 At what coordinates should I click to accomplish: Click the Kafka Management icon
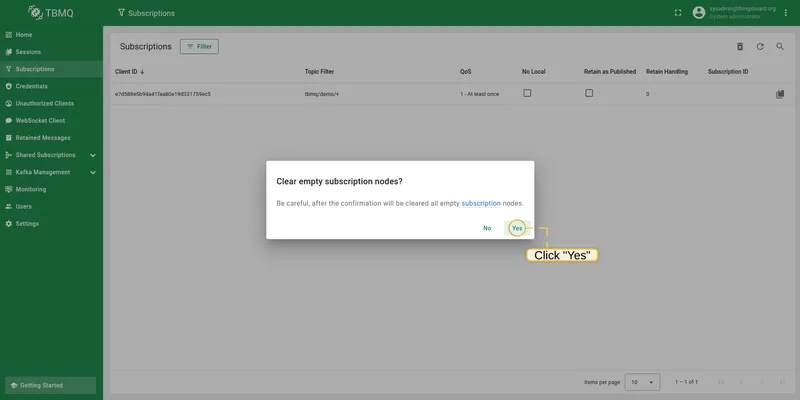[x=9, y=172]
